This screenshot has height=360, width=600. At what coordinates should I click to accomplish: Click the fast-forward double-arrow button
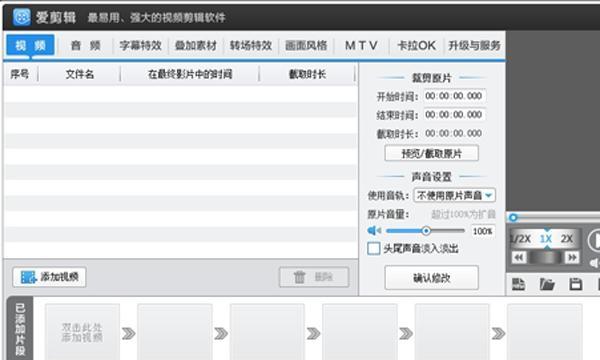click(572, 257)
